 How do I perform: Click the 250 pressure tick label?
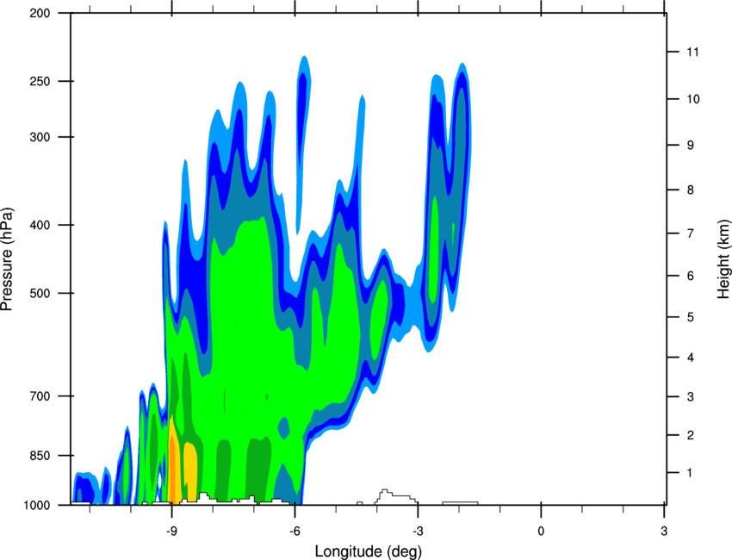(40, 81)
